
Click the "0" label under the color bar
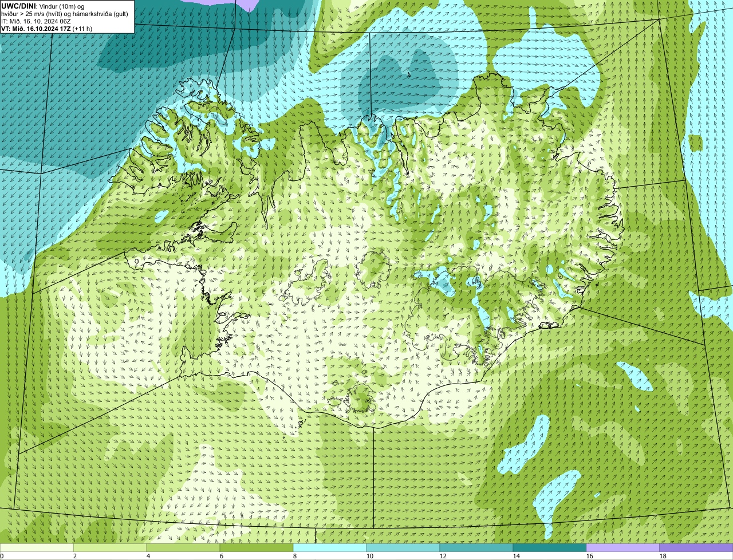2,556
